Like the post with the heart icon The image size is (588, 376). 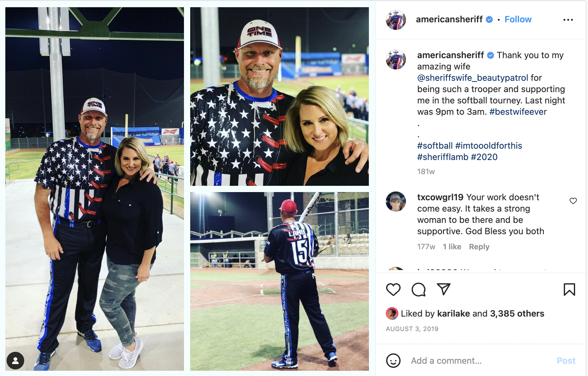click(x=393, y=290)
